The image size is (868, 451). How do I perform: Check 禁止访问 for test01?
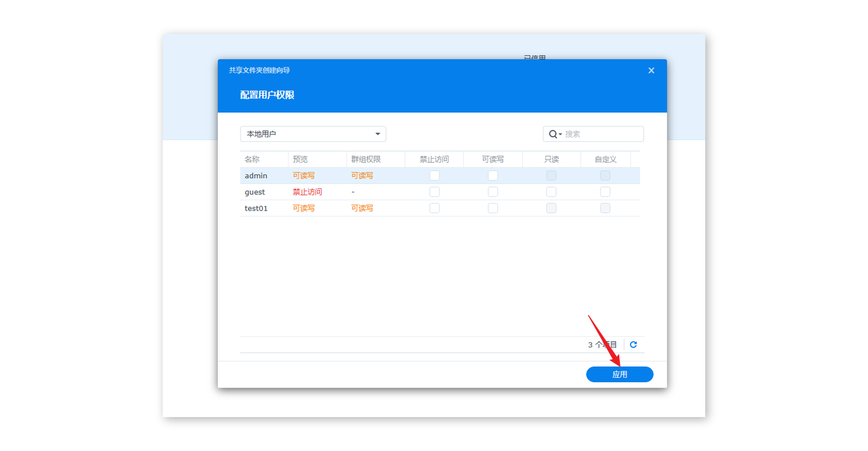click(x=434, y=208)
